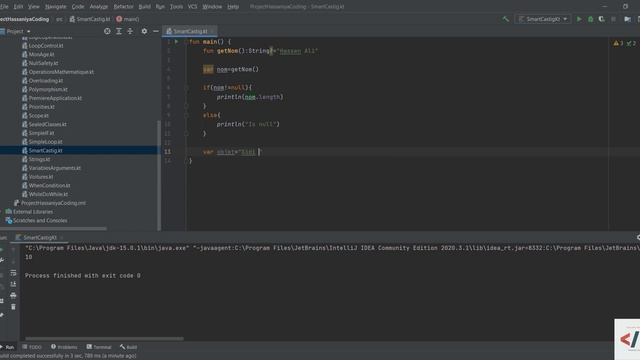Expand all items in the Project panel header
Image resolution: width=640 pixels, height=360 pixels.
point(119,31)
